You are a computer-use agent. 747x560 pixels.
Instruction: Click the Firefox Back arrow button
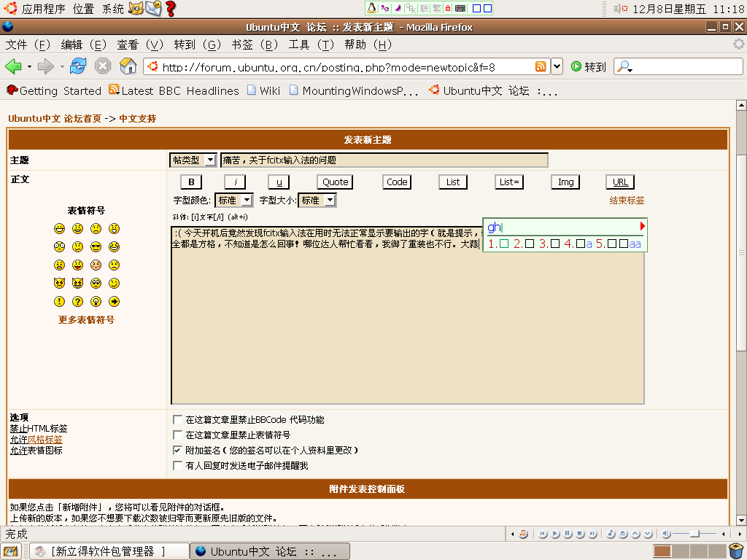[13, 66]
